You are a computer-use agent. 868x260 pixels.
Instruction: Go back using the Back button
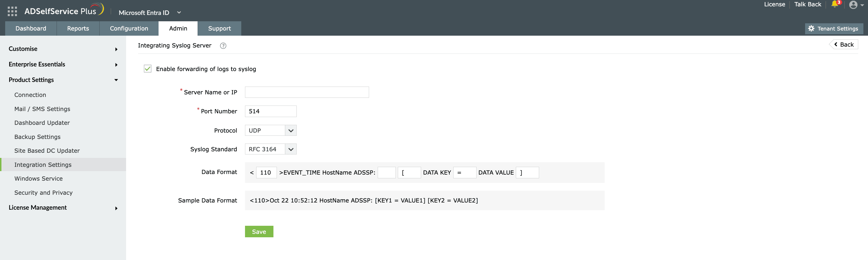(x=843, y=45)
